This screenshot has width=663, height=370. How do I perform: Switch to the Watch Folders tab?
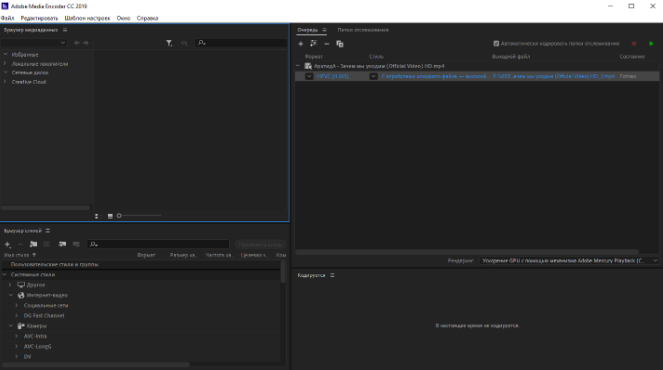[363, 30]
